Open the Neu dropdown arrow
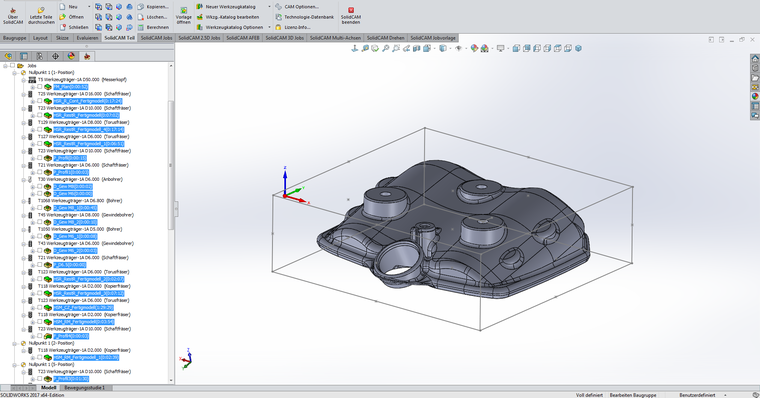This screenshot has width=760, height=398. (x=89, y=7)
